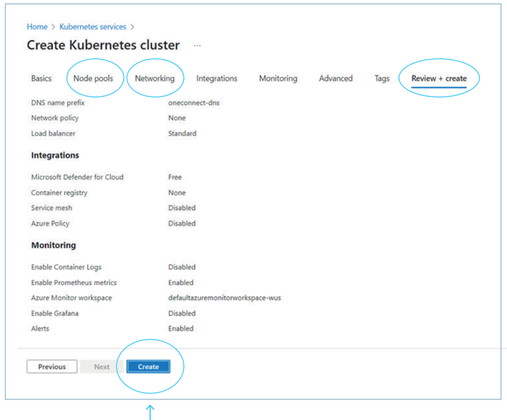Click the oneconnect-dns DNS prefix value
The height and width of the screenshot is (420, 507).
194,103
